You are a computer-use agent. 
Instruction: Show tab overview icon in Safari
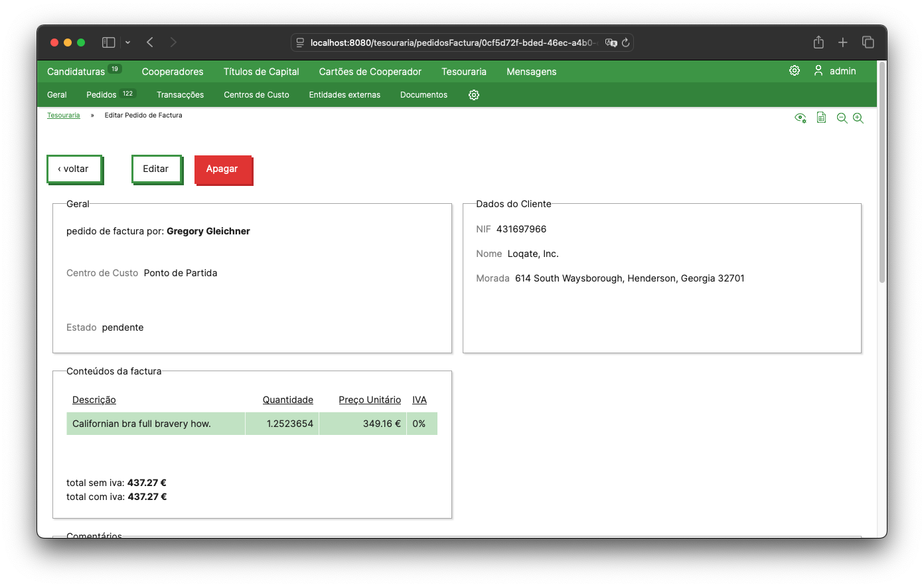[868, 42]
